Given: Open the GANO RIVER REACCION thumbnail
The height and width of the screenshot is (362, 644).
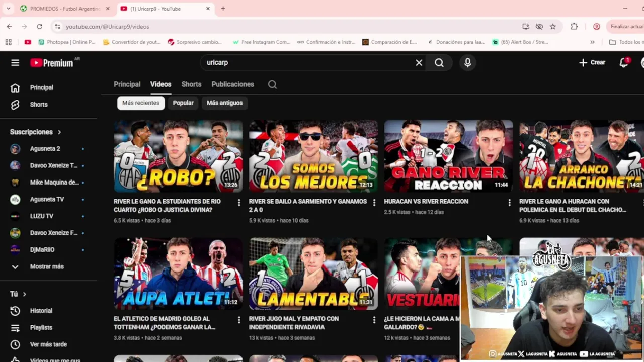Looking at the screenshot, I should pyautogui.click(x=448, y=156).
